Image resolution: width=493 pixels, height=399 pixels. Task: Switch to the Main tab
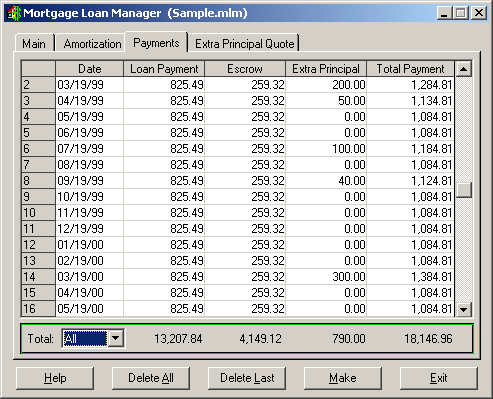coord(34,43)
